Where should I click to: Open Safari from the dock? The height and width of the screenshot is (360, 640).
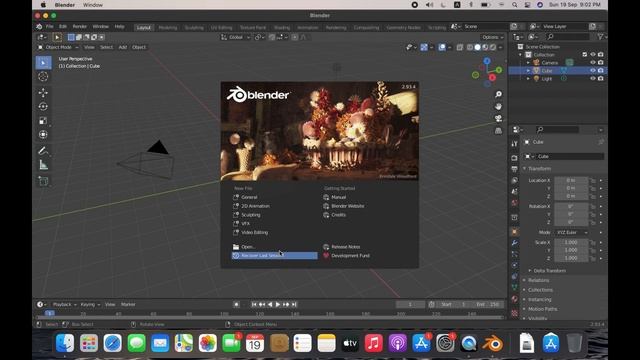[112, 343]
